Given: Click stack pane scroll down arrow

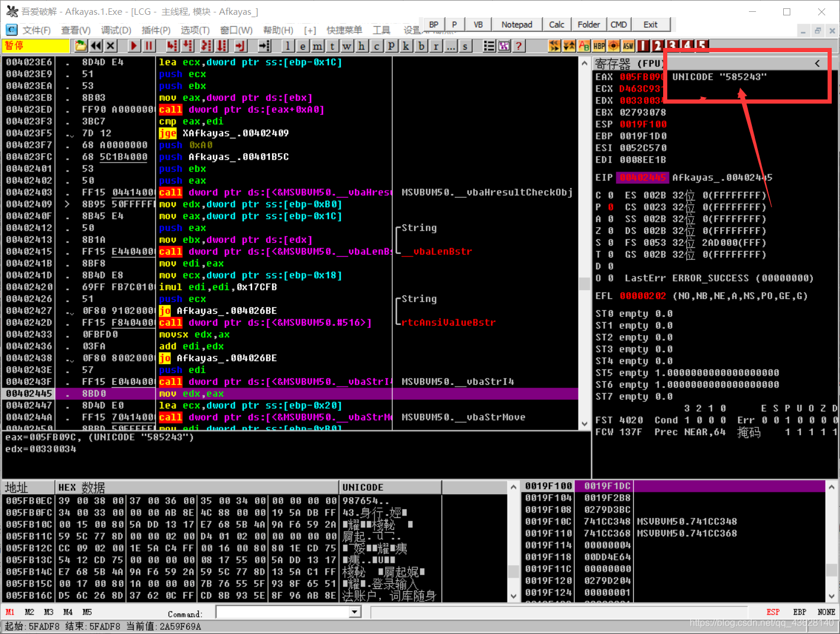Looking at the screenshot, I should pyautogui.click(x=832, y=596).
